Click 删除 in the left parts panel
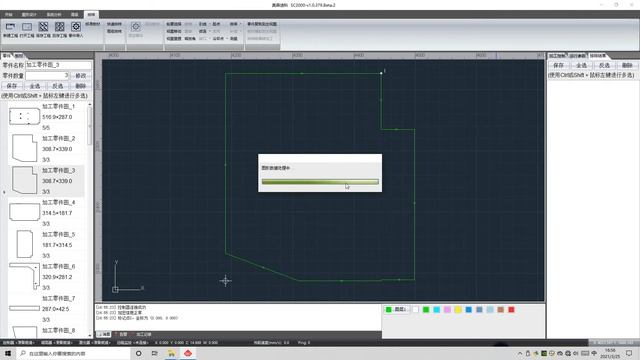Viewport: 640px width, 360px height. point(80,86)
